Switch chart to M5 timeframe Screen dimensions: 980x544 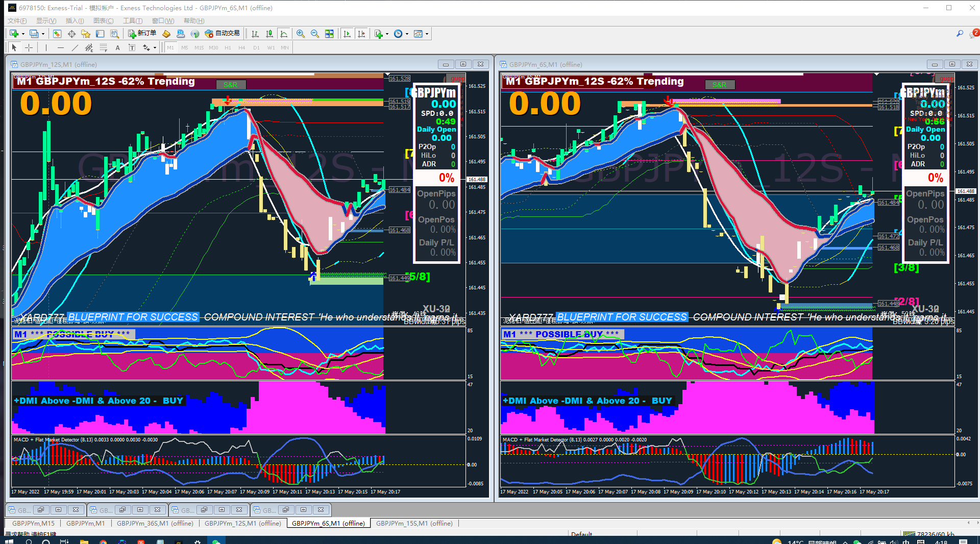tap(185, 47)
